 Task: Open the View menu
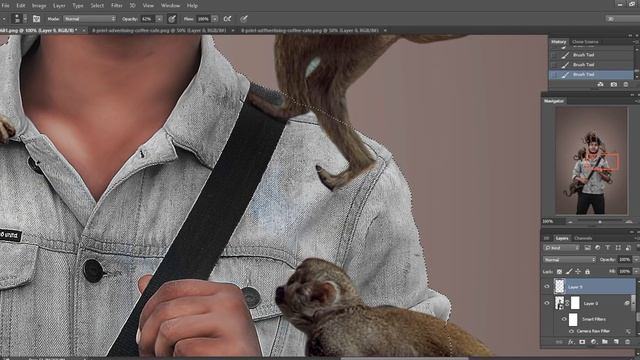coord(148,6)
